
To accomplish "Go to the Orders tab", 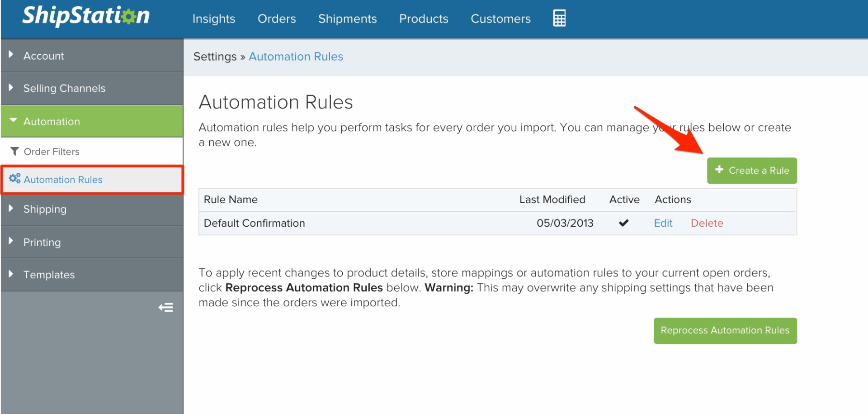I will [x=277, y=19].
